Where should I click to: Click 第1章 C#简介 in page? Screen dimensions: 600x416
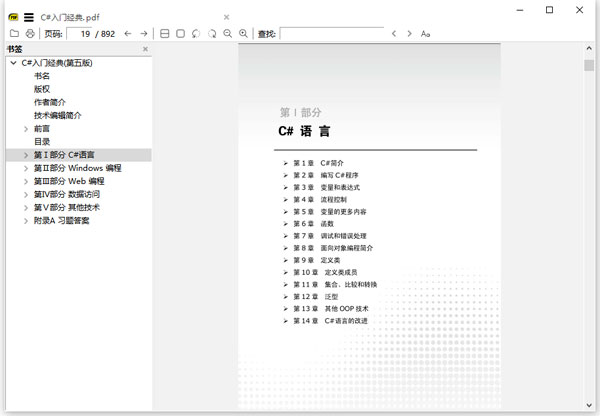pos(318,163)
